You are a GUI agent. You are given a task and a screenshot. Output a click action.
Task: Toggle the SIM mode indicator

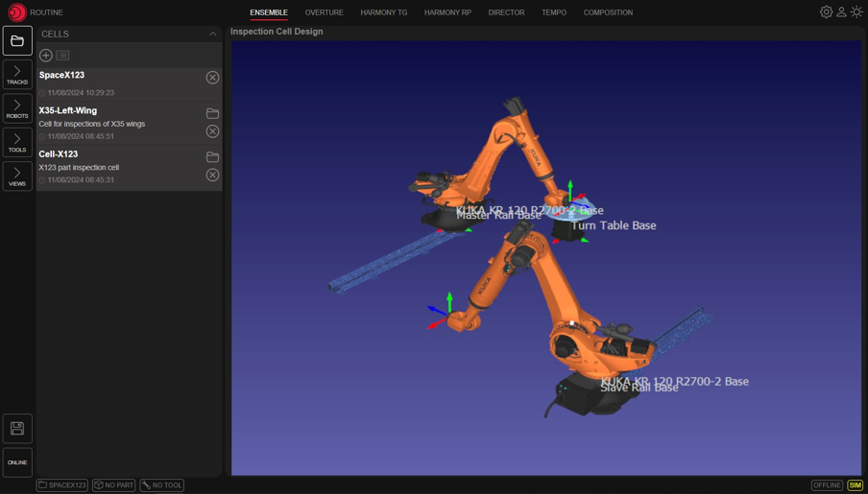point(855,485)
